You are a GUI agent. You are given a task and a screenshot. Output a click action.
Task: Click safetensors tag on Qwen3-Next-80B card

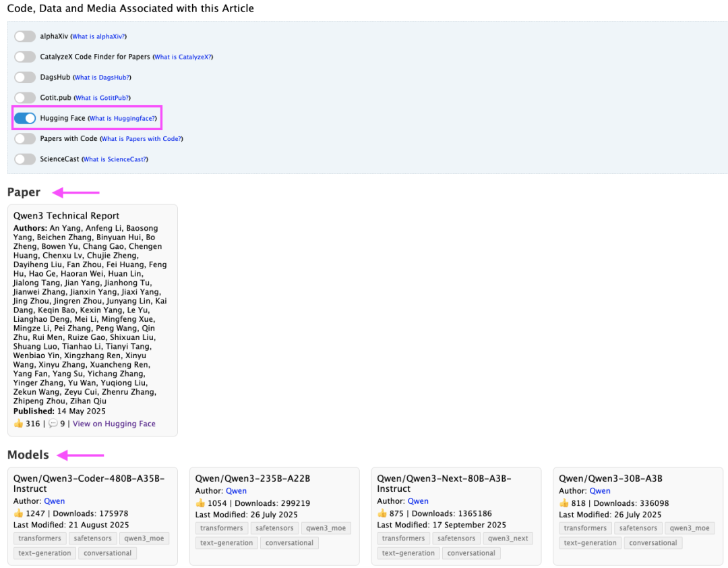click(456, 538)
